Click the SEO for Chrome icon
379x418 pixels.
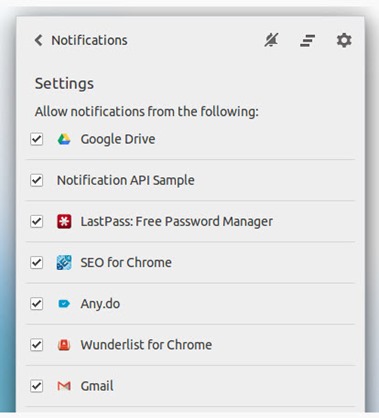click(x=64, y=263)
